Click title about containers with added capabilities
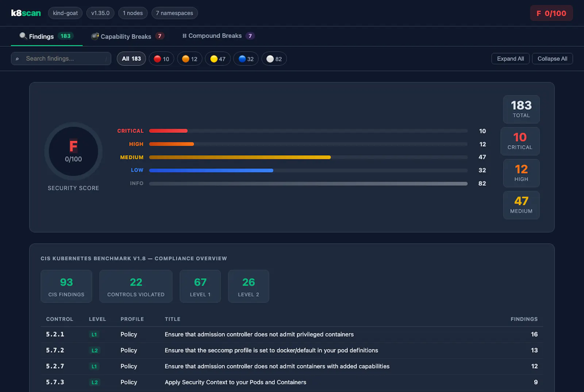 [x=277, y=366]
